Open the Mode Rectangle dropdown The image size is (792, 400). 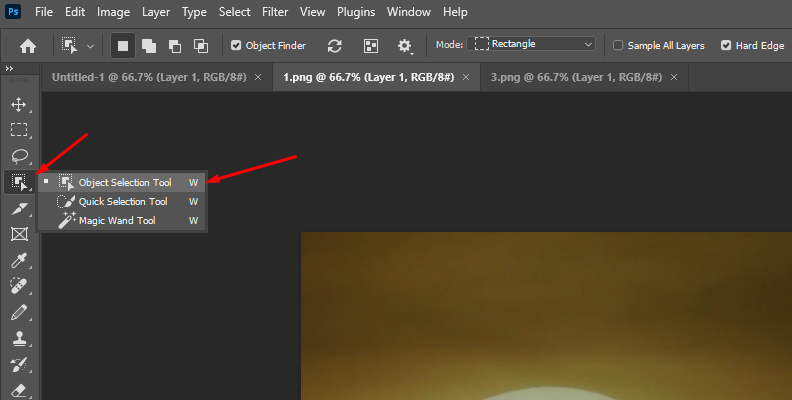(x=531, y=44)
